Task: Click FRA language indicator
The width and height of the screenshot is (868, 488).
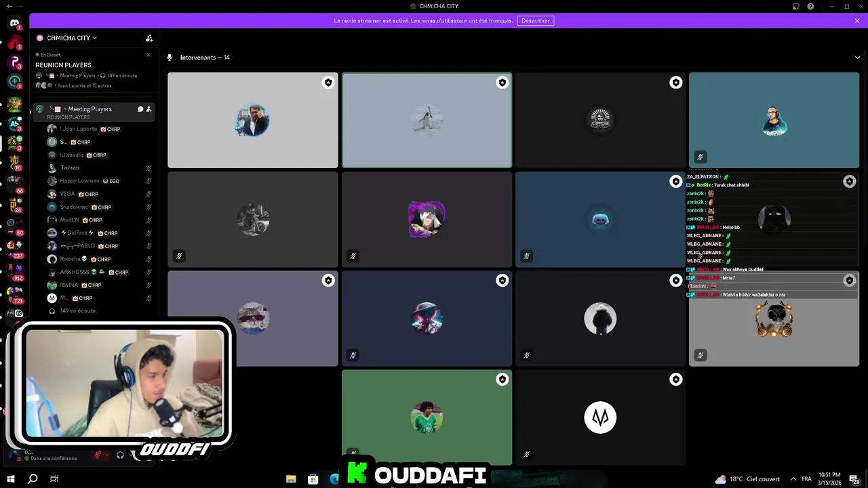Action: click(806, 479)
